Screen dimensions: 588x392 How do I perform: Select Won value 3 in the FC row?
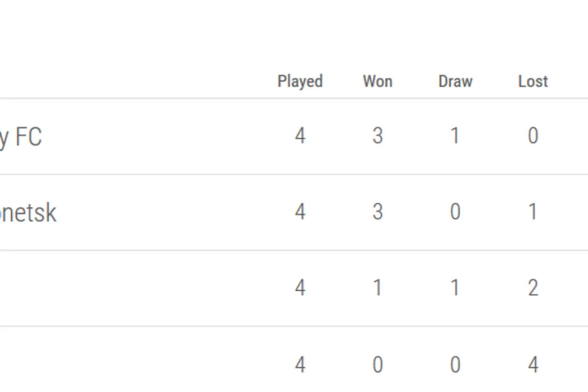click(x=377, y=136)
